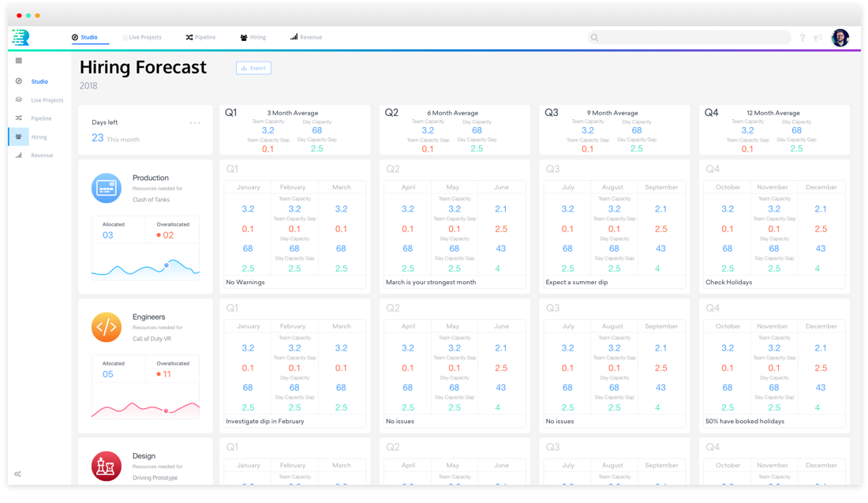
Task: Switch to the Revenue tab in top bar
Action: pyautogui.click(x=306, y=37)
